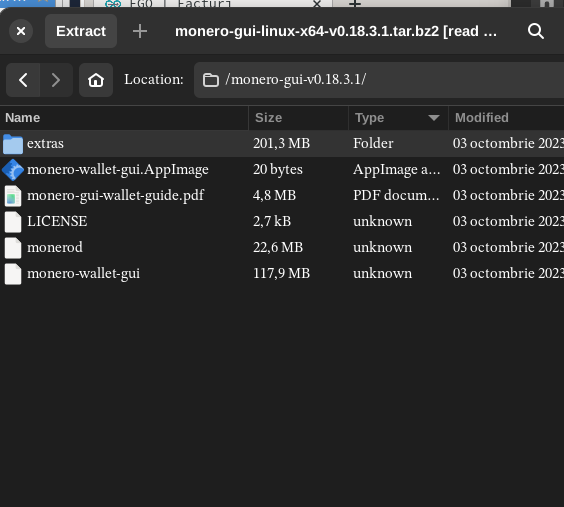Select the monerod file name

coord(55,247)
